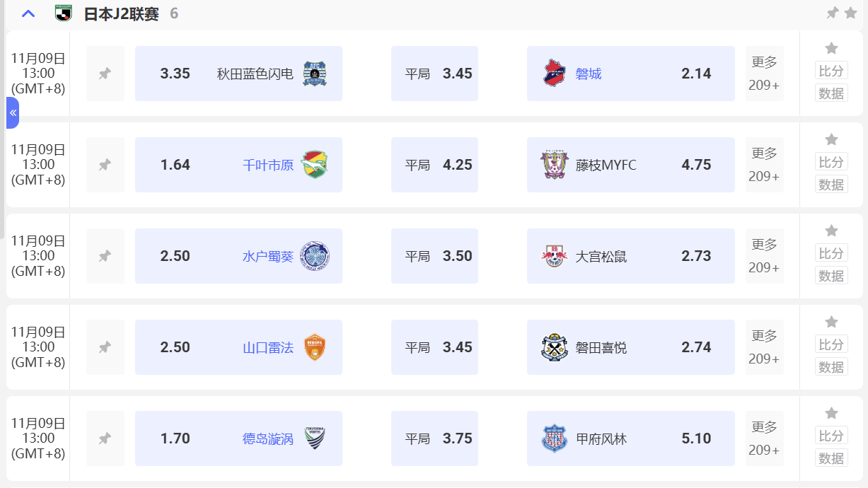Image resolution: width=868 pixels, height=488 pixels.
Task: Show 更多 209+ markets for 德岛漩涡 match
Action: pos(764,438)
